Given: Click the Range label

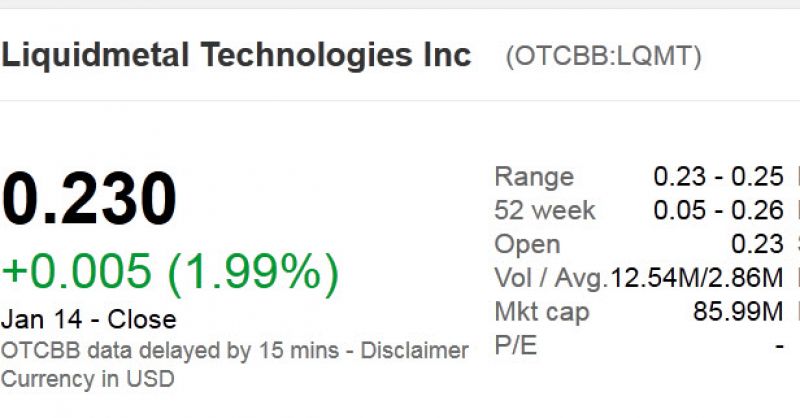Looking at the screenshot, I should tap(534, 177).
